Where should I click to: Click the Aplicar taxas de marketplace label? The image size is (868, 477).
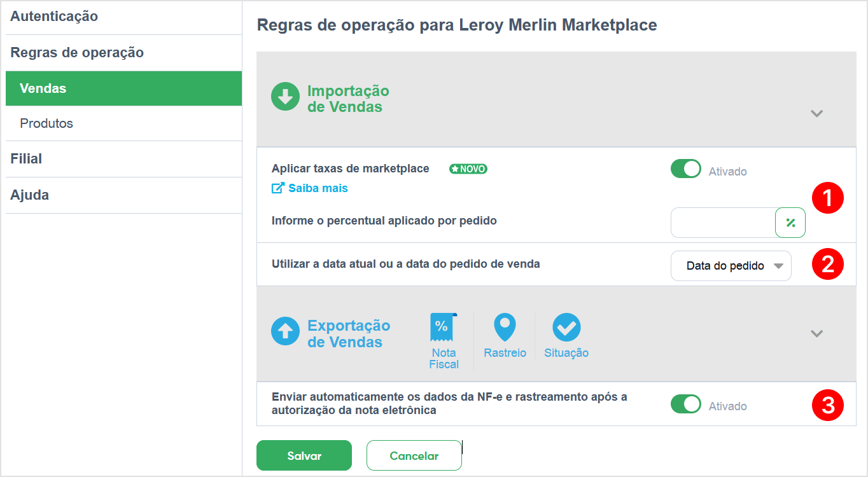[x=351, y=169]
